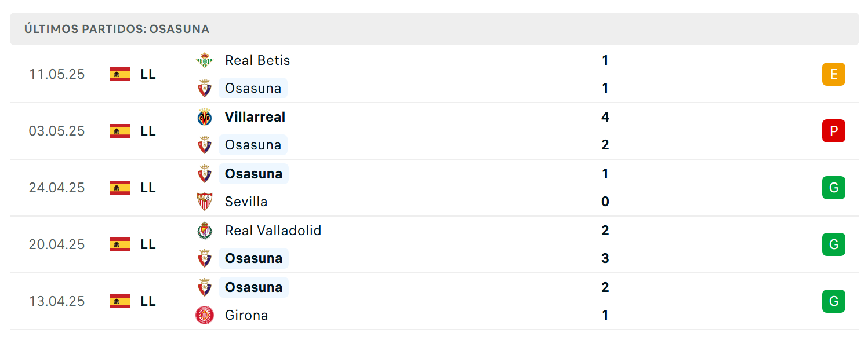Click the Girona club crest
868x340 pixels.
click(x=205, y=315)
